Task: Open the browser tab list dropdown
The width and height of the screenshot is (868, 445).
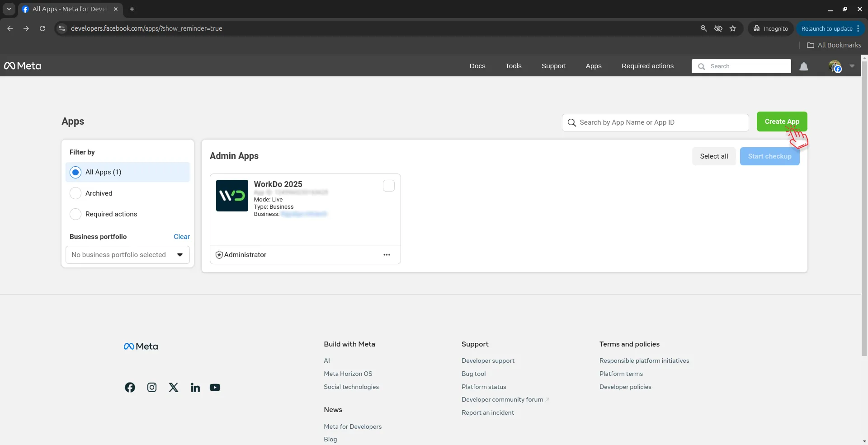Action: pos(9,9)
